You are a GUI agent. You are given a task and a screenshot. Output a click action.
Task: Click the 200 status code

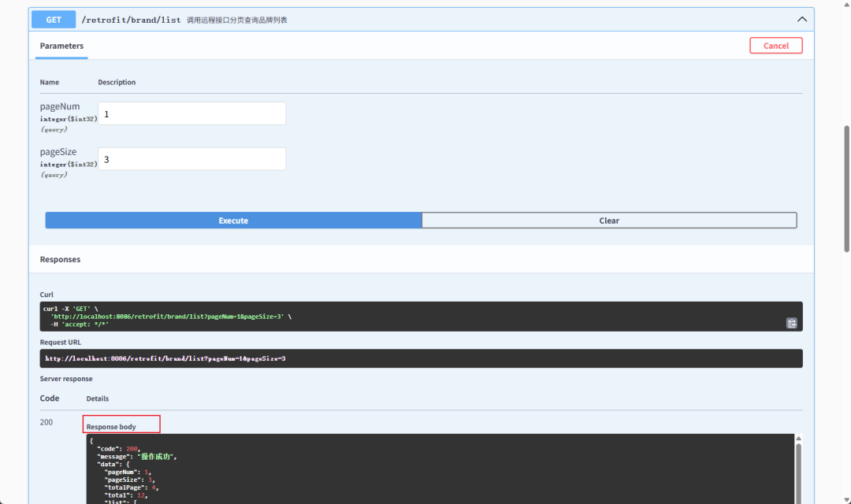(46, 422)
